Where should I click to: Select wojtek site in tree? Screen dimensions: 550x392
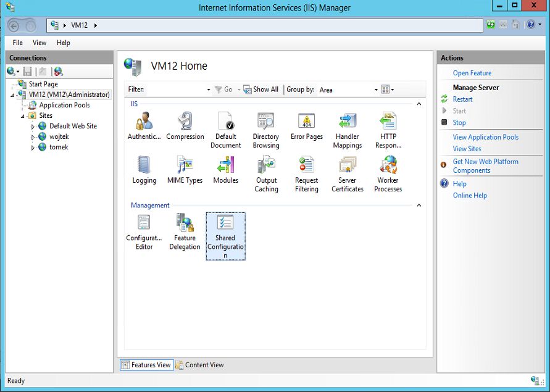(59, 137)
